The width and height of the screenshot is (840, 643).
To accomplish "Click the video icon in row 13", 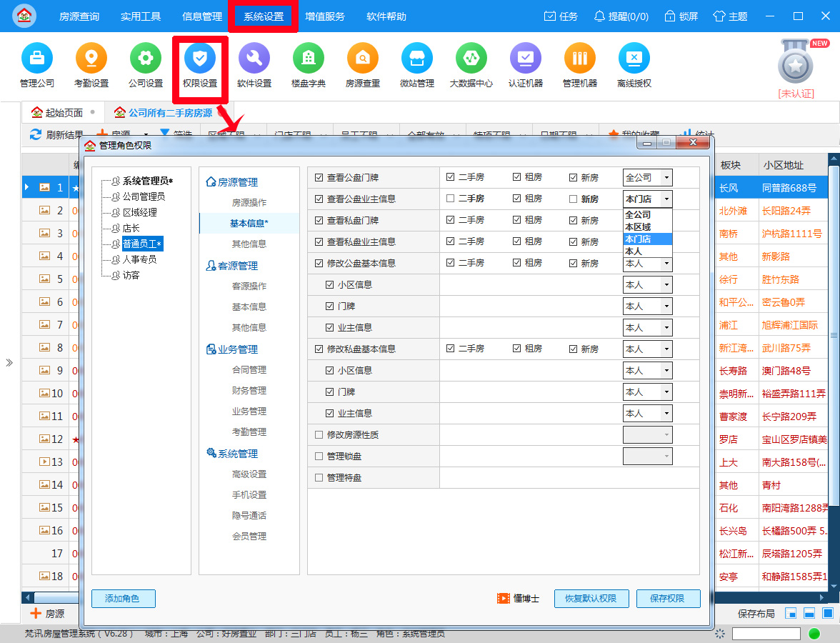I will point(44,462).
